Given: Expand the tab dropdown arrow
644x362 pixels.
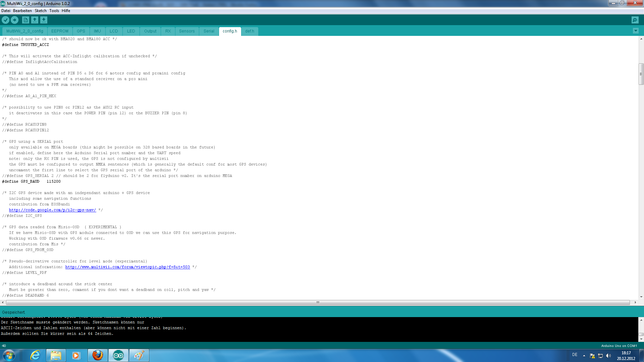Looking at the screenshot, I should tap(636, 31).
